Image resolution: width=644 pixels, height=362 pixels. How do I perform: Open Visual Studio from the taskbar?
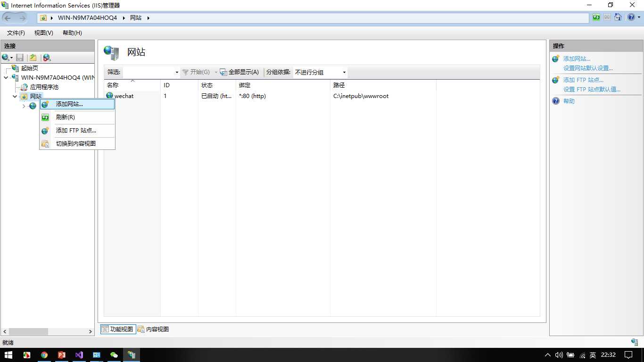(x=79, y=355)
